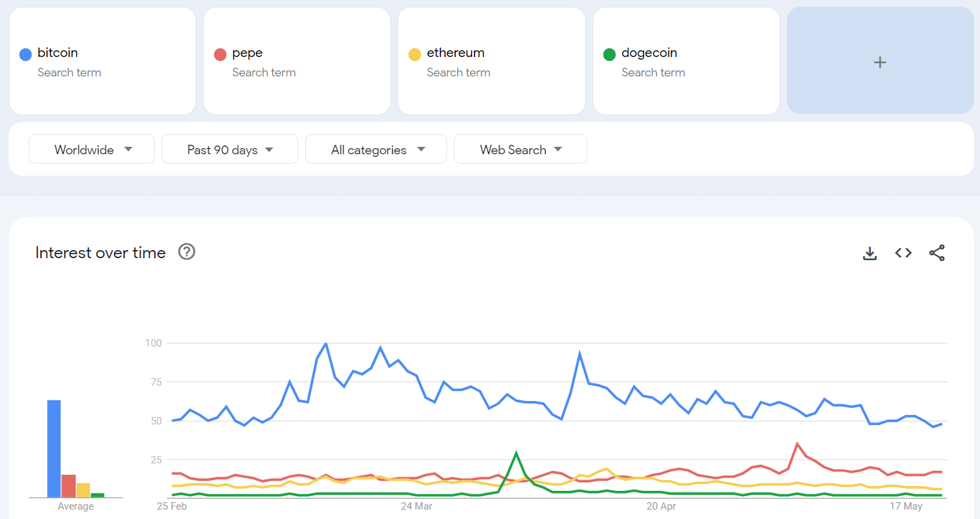The image size is (980, 519).
Task: Open the embed code icon
Action: coord(903,253)
